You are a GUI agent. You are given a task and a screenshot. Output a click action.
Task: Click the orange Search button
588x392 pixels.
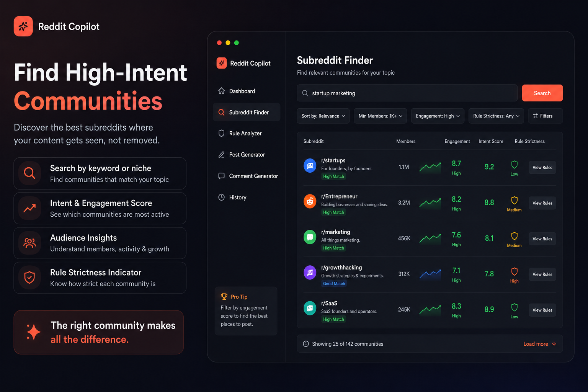(542, 93)
